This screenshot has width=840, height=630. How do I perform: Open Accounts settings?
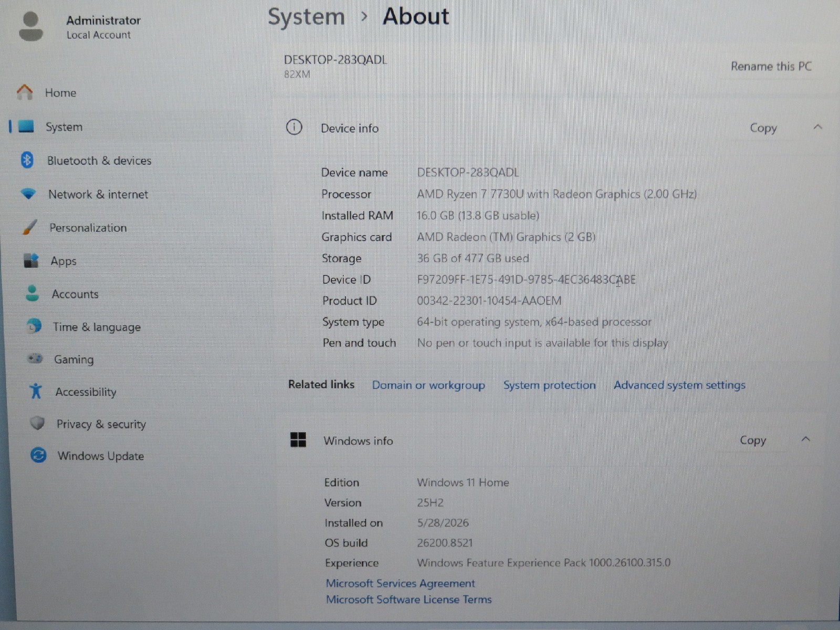[75, 294]
